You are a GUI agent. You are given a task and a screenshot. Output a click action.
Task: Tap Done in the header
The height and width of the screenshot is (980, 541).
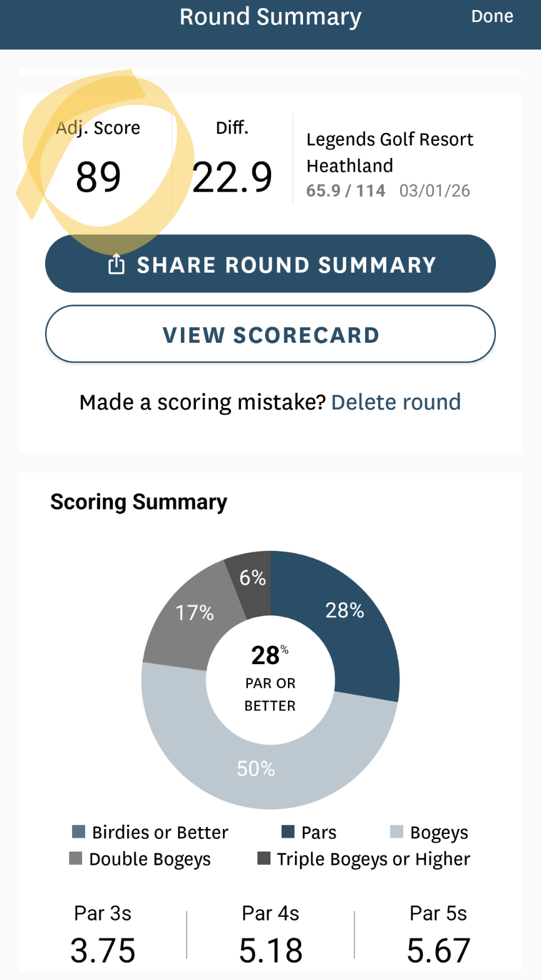[492, 16]
